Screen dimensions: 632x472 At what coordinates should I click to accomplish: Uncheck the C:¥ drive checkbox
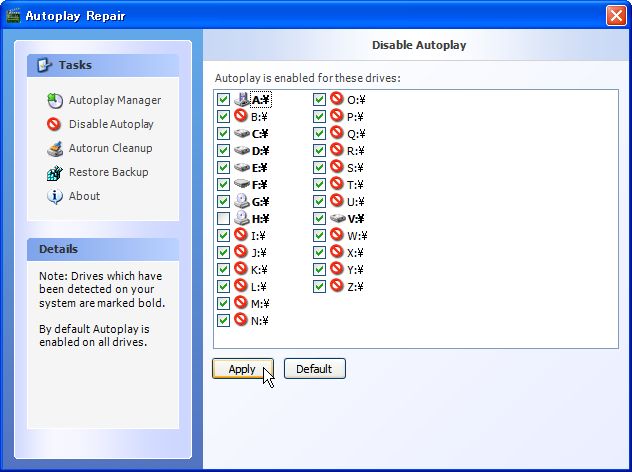223,133
